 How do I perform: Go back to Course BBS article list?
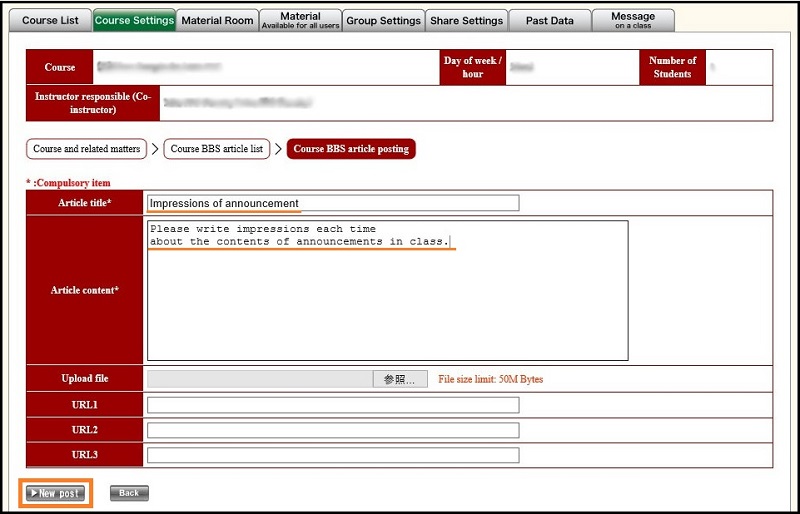click(x=217, y=149)
